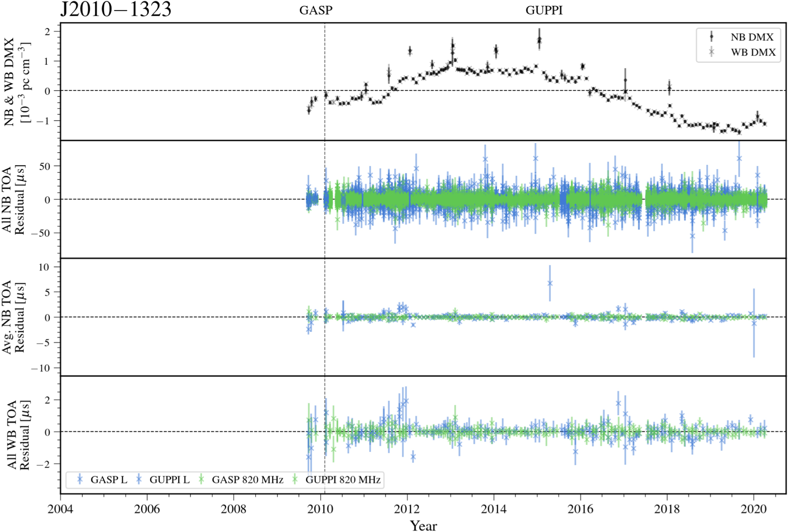
Task: Click the WB DMX marker in legend
Action: tap(711, 52)
